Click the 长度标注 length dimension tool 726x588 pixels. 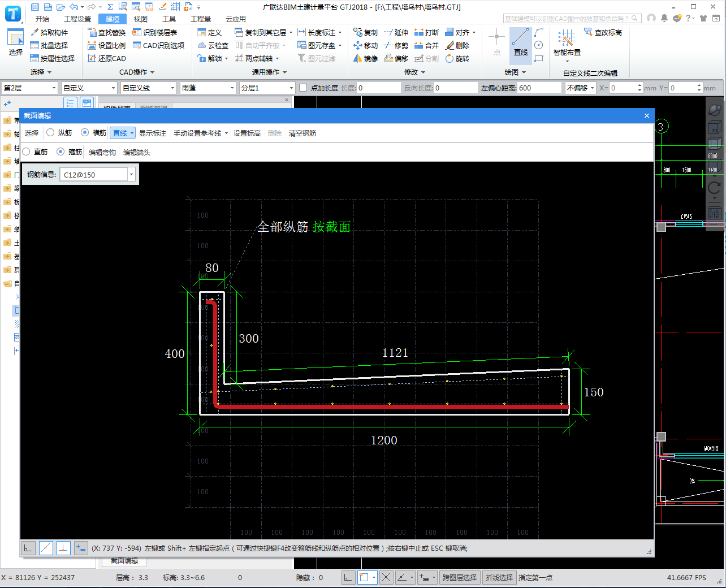click(320, 32)
